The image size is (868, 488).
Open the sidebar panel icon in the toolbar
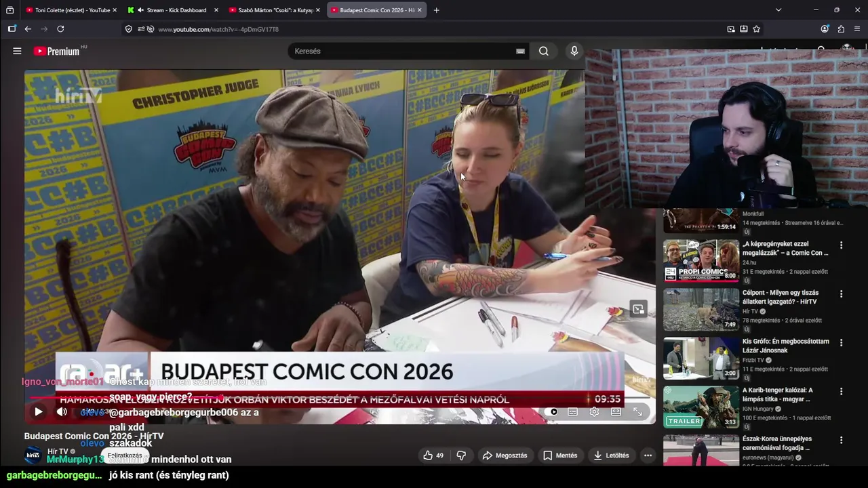click(x=12, y=29)
